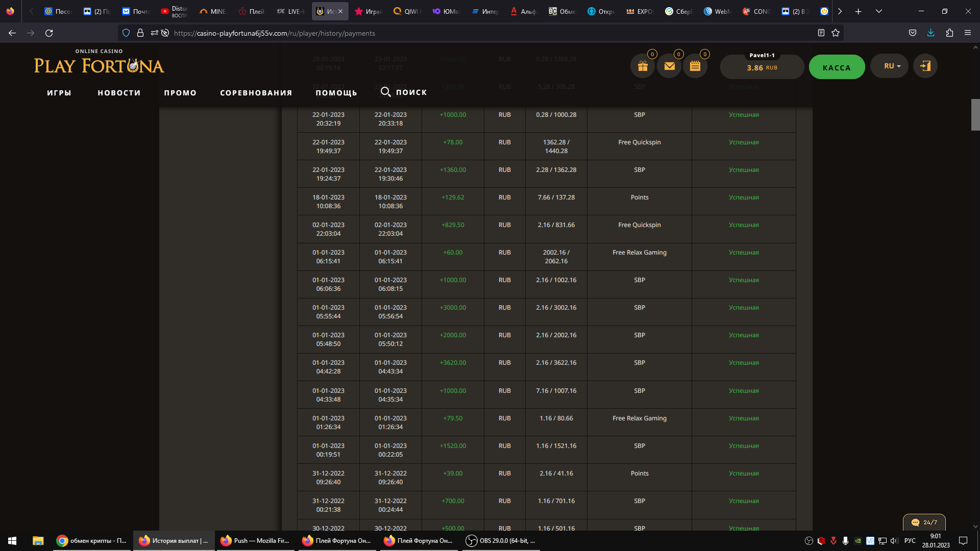The height and width of the screenshot is (551, 980).
Task: Open the messages envelope icon
Action: tap(669, 66)
